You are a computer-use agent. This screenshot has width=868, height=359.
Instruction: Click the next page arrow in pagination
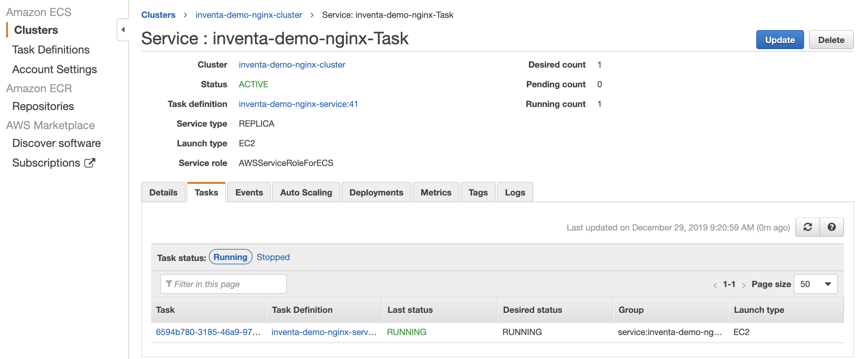tap(743, 285)
